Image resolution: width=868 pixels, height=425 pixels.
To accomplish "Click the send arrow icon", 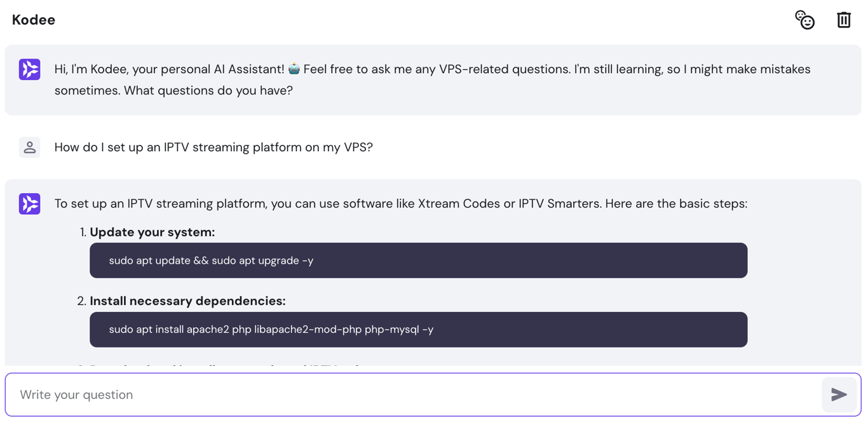I will [x=839, y=395].
